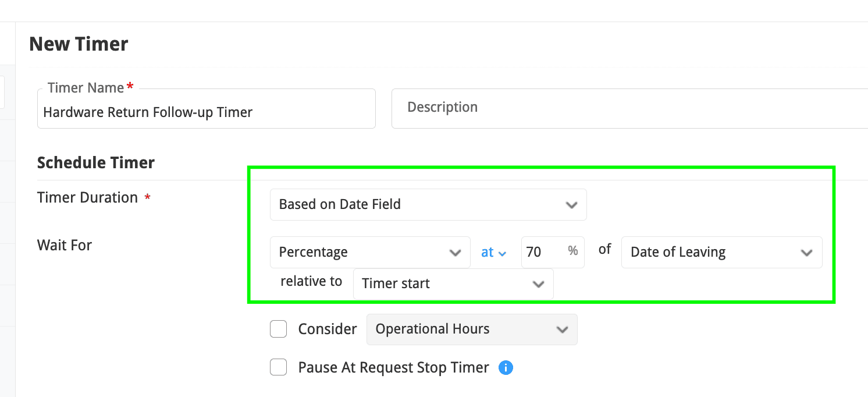Focus the Description text field

point(628,108)
